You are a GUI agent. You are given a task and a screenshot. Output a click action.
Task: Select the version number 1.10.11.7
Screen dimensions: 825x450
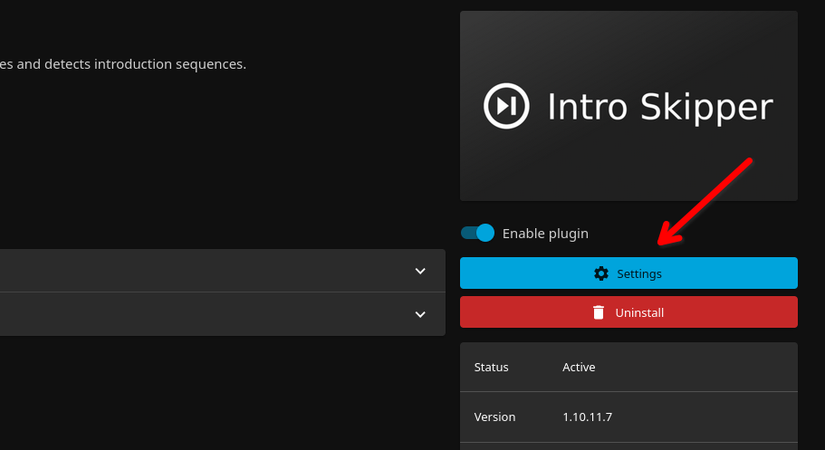pos(587,416)
